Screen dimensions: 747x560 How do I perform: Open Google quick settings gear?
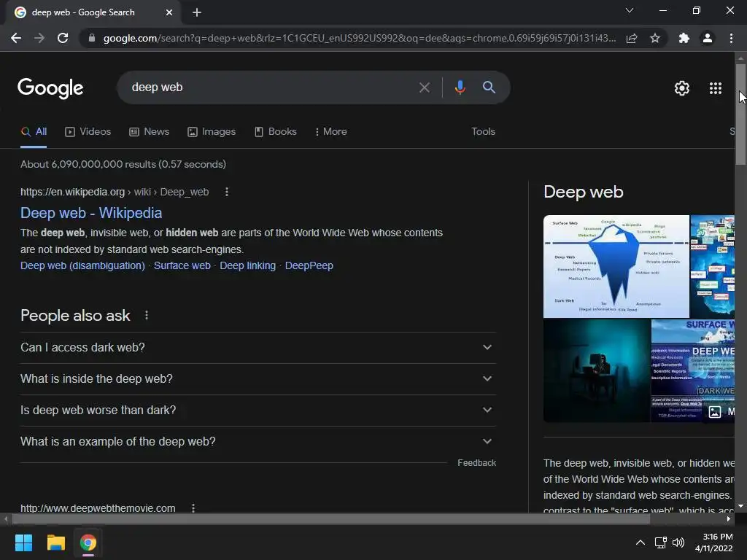point(682,88)
